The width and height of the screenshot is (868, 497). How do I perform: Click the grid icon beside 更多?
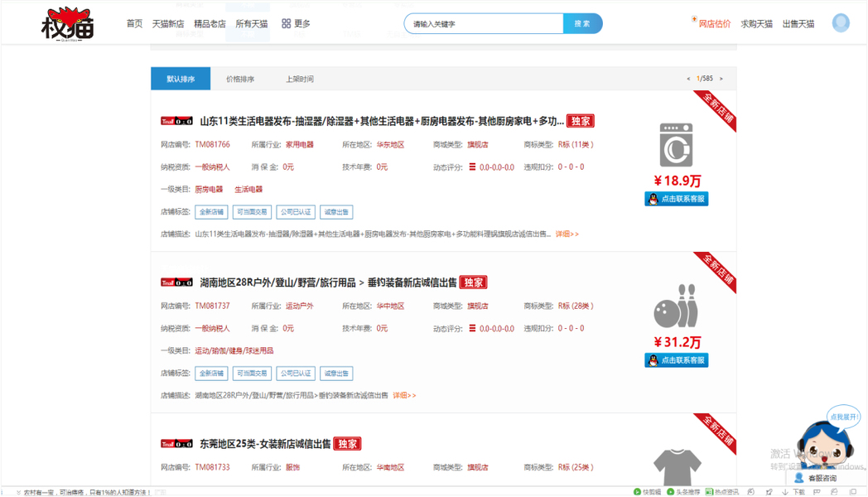(x=287, y=23)
